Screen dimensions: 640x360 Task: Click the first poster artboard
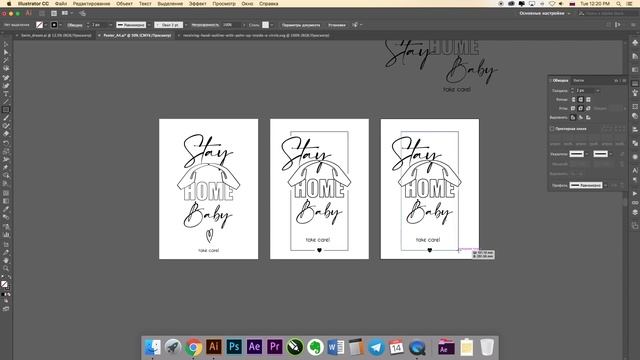click(x=209, y=189)
